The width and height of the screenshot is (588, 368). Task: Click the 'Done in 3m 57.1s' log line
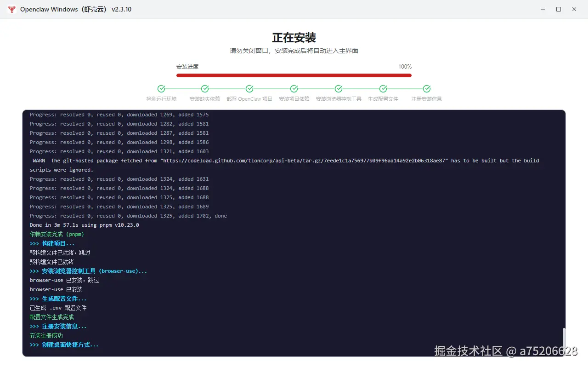click(85, 225)
